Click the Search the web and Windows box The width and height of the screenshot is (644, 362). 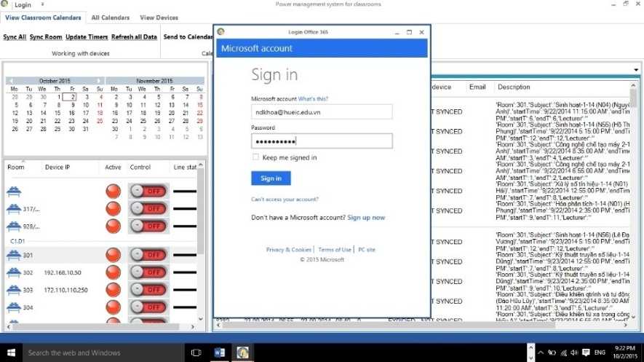pos(103,353)
